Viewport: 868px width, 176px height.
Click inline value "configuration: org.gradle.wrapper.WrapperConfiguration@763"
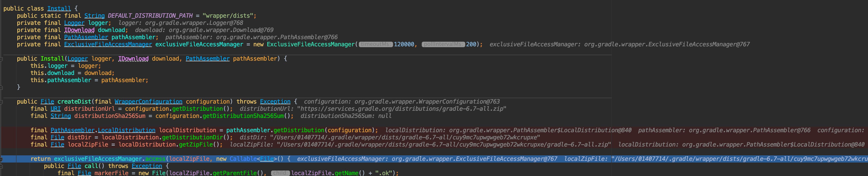point(402,101)
